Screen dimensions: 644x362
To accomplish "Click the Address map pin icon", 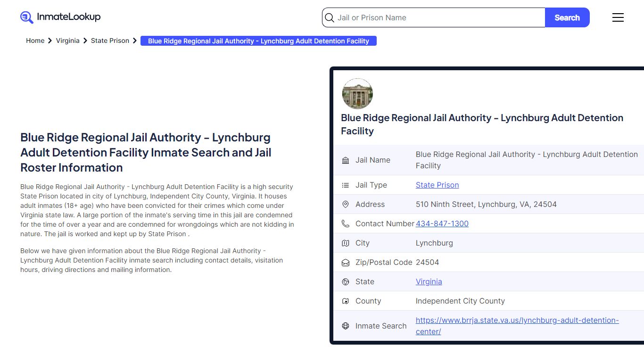I will click(x=346, y=205).
